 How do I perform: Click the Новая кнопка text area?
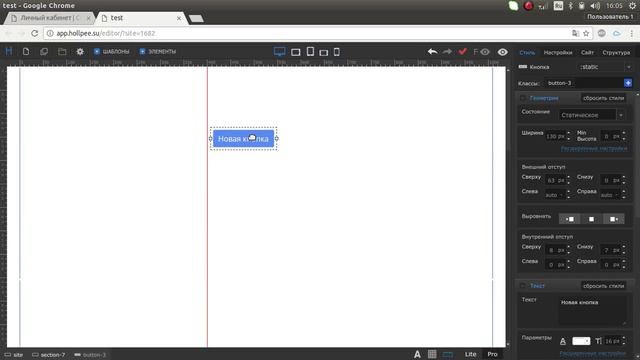pos(592,311)
